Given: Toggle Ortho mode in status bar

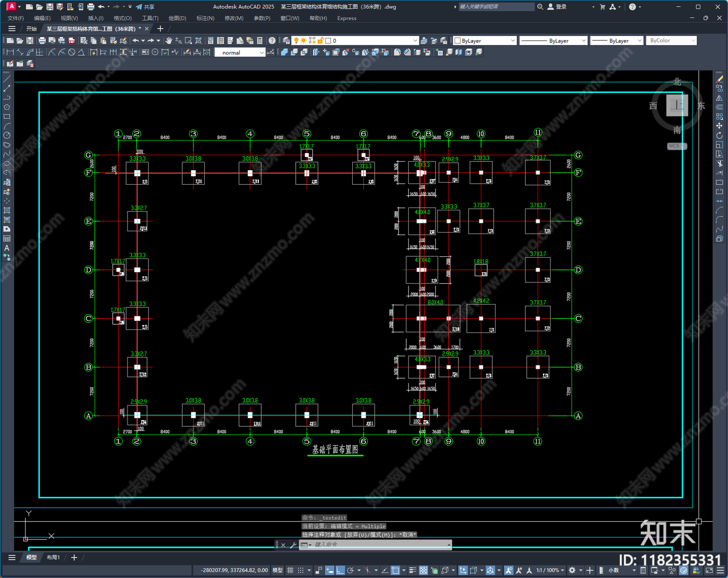Looking at the screenshot, I should [340, 570].
